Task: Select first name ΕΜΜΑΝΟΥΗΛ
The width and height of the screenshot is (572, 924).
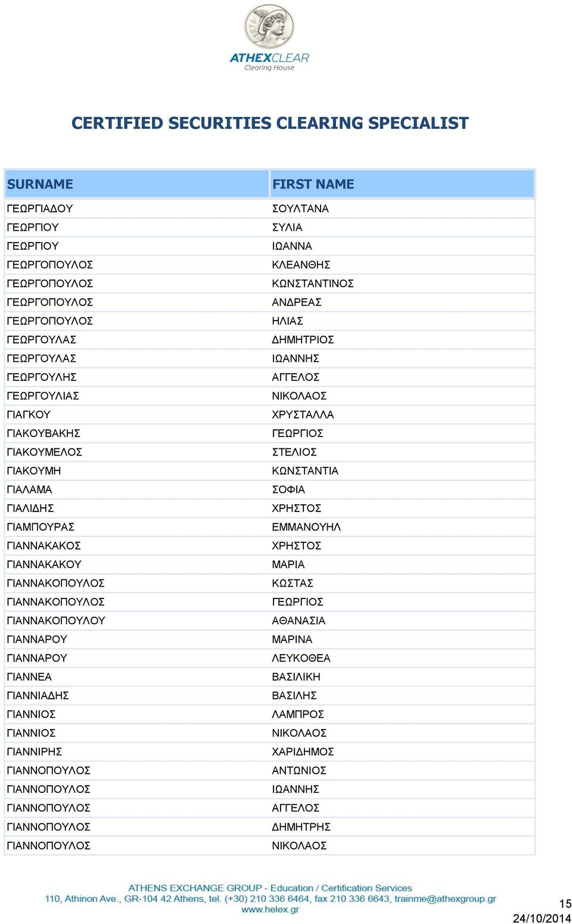Action: click(x=306, y=527)
